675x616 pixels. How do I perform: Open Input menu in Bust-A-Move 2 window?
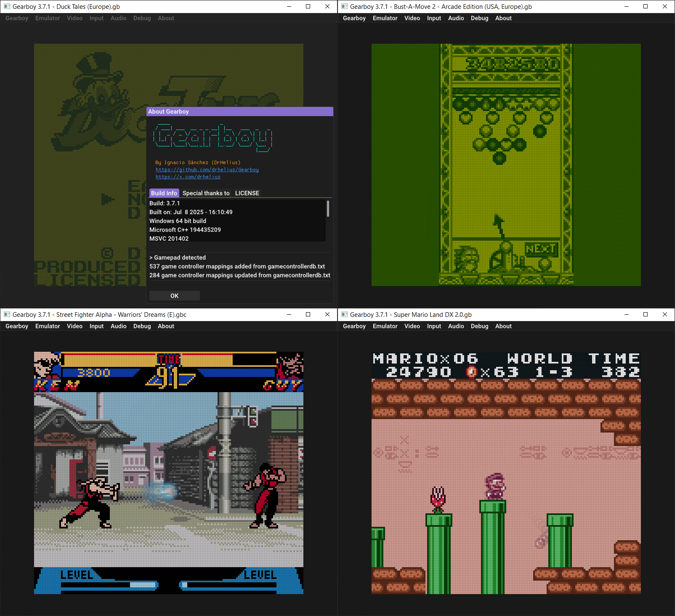(434, 18)
